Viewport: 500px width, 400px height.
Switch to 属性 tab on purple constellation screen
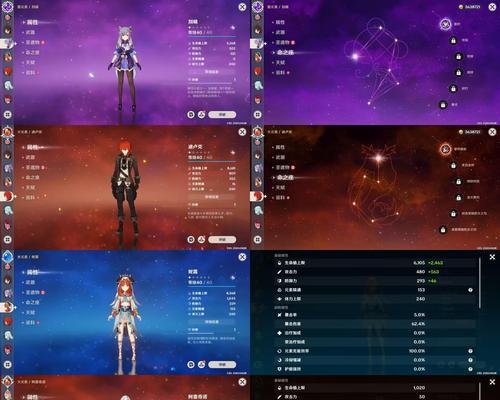[280, 22]
